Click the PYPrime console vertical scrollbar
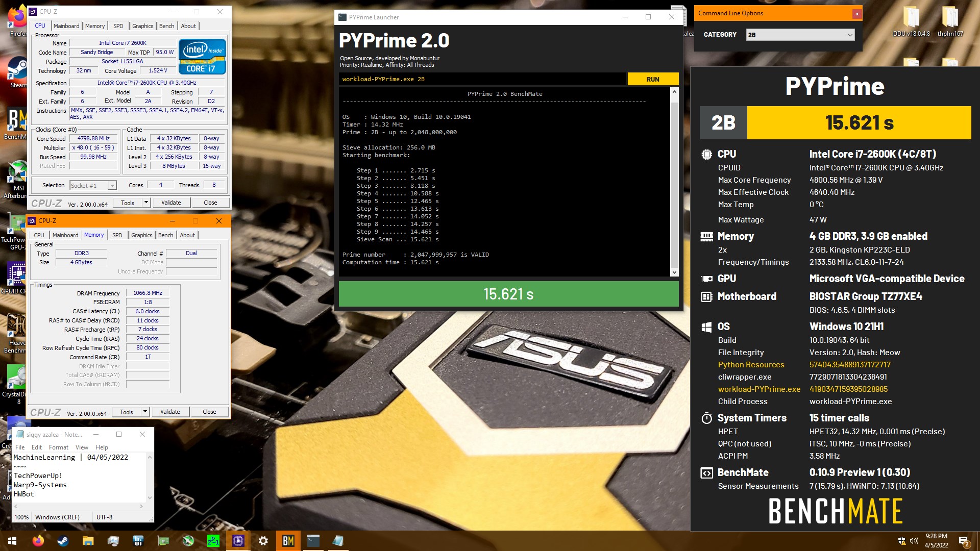The width and height of the screenshot is (980, 551). [674, 182]
